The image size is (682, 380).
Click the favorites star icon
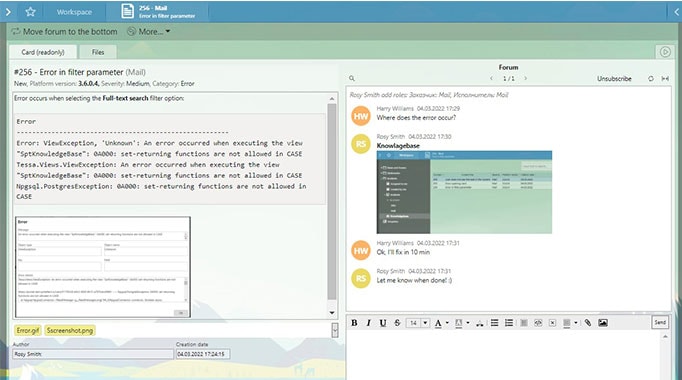coord(30,12)
